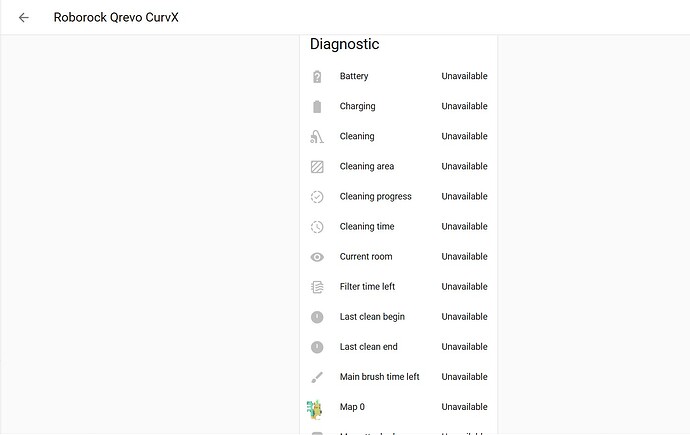This screenshot has width=690, height=435.
Task: Click the Cleaning progress circle icon
Action: (317, 197)
